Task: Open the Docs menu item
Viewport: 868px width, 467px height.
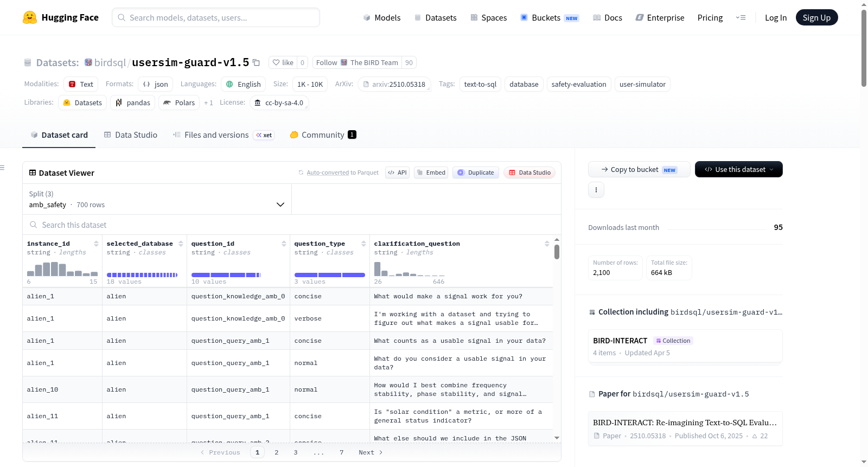Action: 608,17
